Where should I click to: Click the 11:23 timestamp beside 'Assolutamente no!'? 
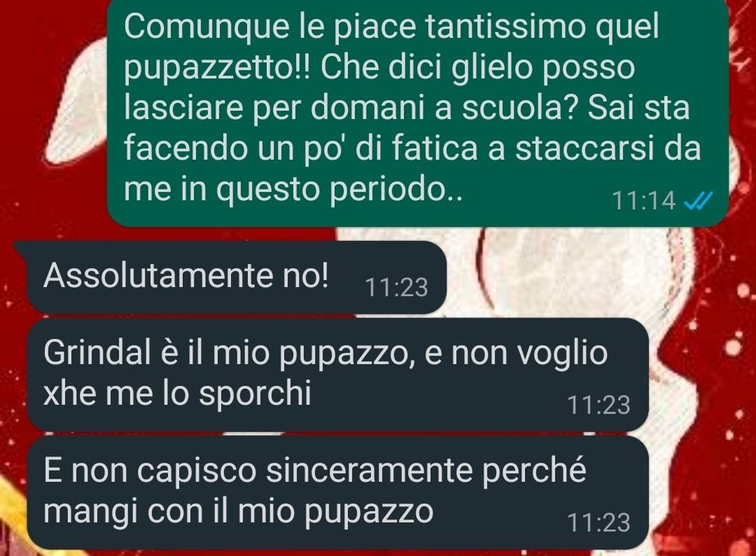click(x=396, y=287)
